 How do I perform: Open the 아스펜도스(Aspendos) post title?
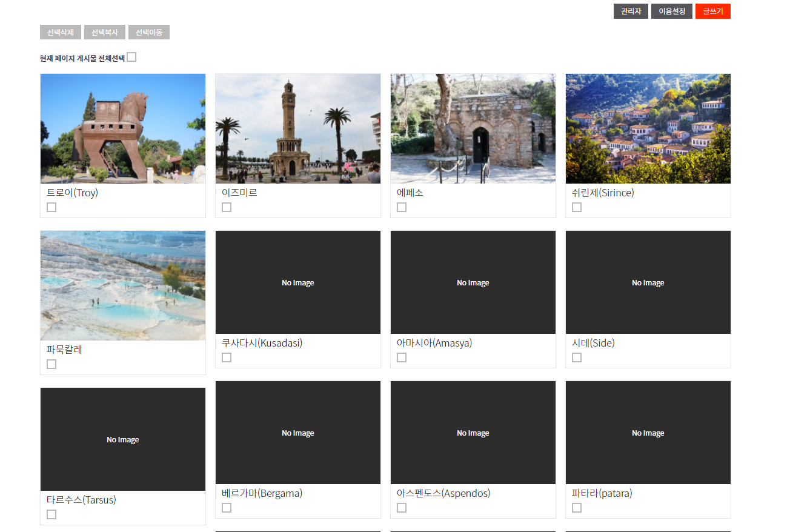(x=443, y=493)
